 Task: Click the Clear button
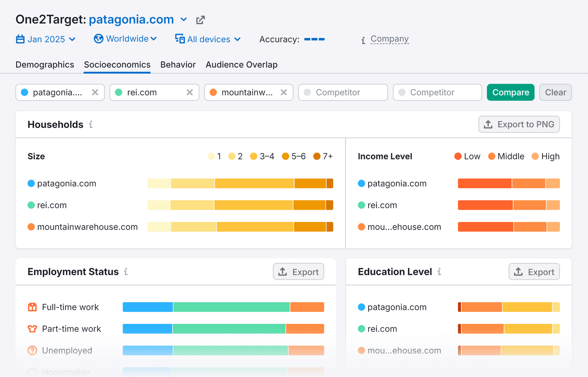(556, 92)
